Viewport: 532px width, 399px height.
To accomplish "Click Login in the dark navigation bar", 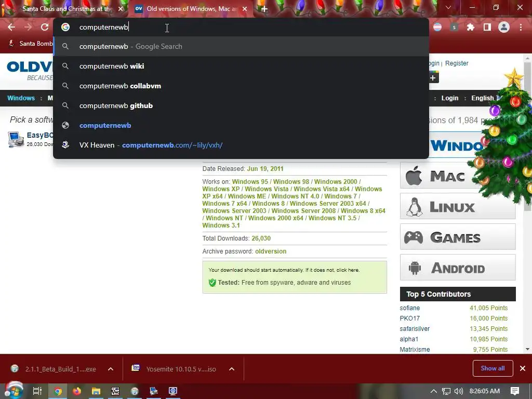I will pos(450,98).
